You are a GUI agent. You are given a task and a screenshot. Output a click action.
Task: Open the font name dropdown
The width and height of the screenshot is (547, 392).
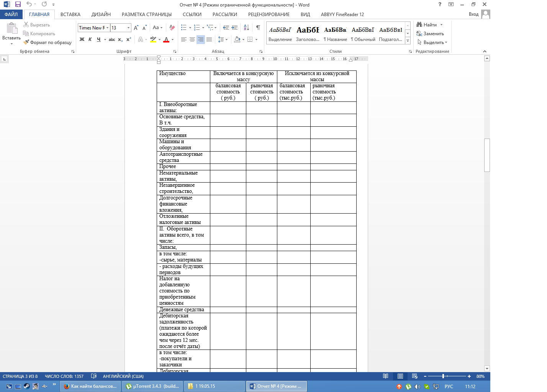(108, 28)
